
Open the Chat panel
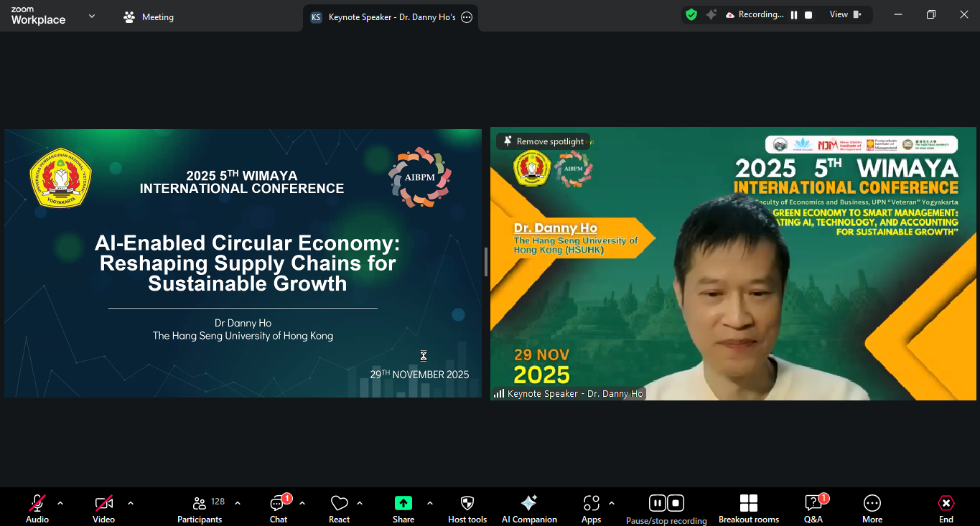click(x=279, y=508)
